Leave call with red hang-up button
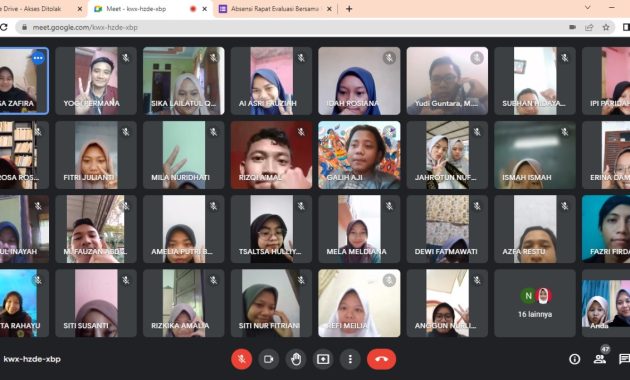Screen dimensions: 630x380 [381, 359]
